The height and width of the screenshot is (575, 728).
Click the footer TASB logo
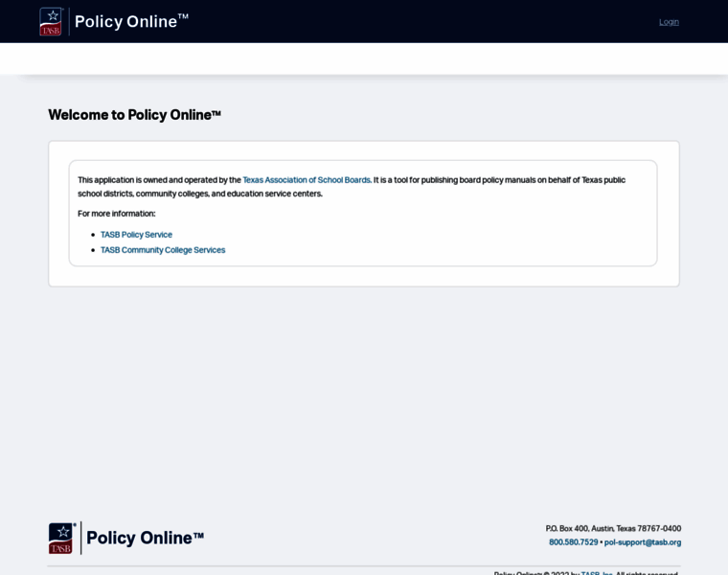coord(62,538)
